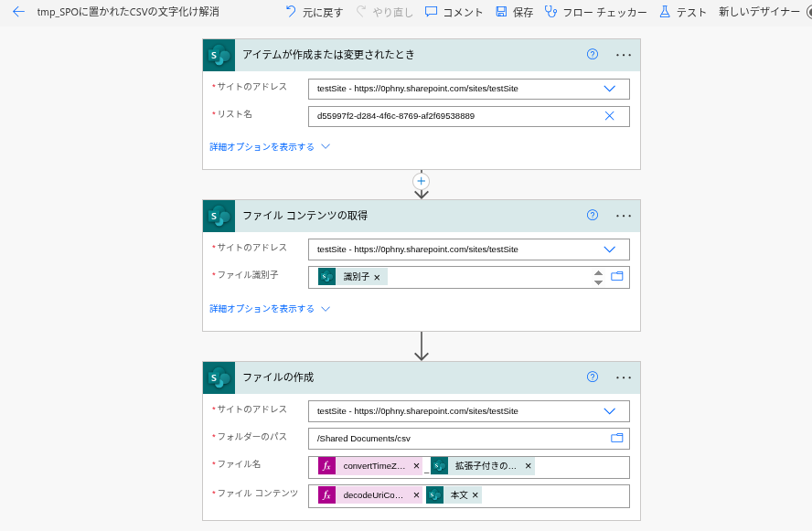Open the ... menu of ファイルの作成
This screenshot has height=531, width=812.
pos(624,377)
